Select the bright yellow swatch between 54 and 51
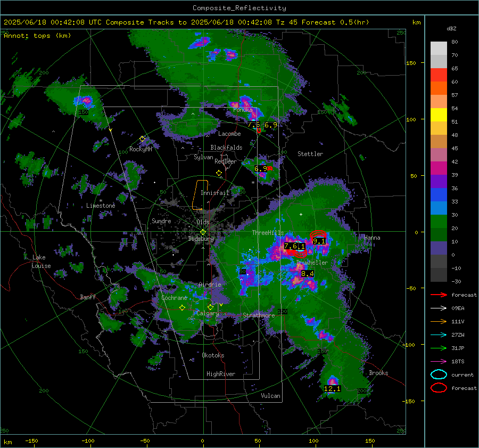Image resolution: width=479 pixels, height=448 pixels. point(439,115)
